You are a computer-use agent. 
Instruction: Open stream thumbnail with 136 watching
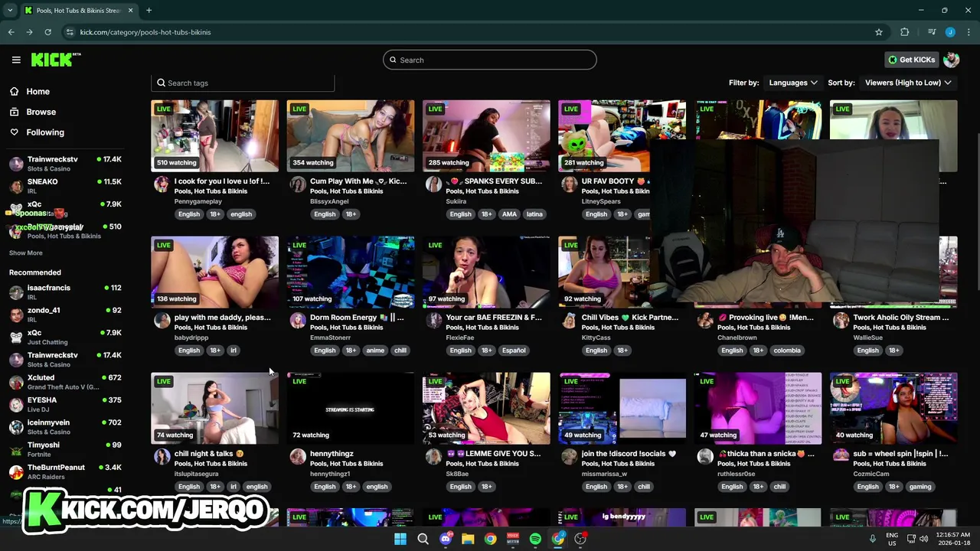coord(215,272)
